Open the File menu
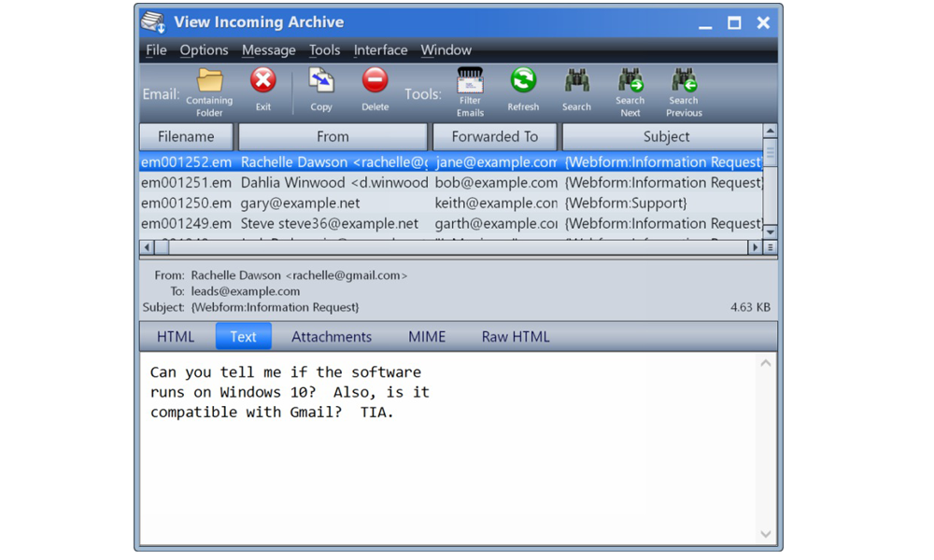 click(156, 50)
